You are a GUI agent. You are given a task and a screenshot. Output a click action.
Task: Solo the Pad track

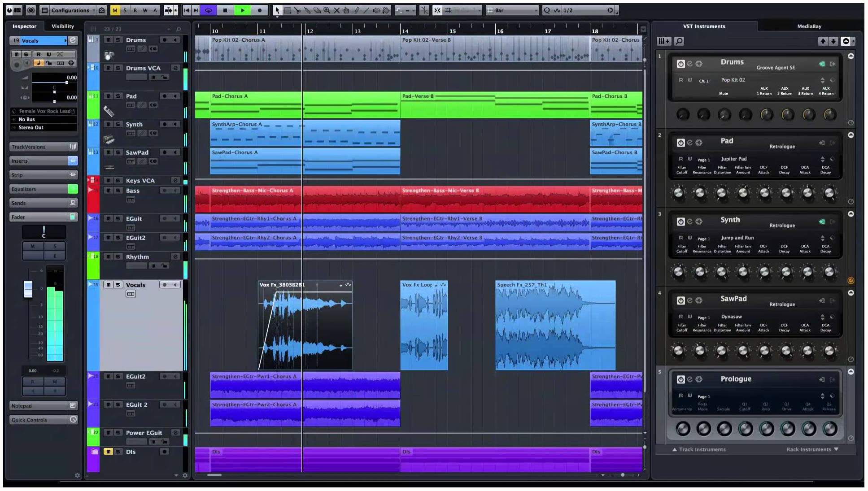118,96
